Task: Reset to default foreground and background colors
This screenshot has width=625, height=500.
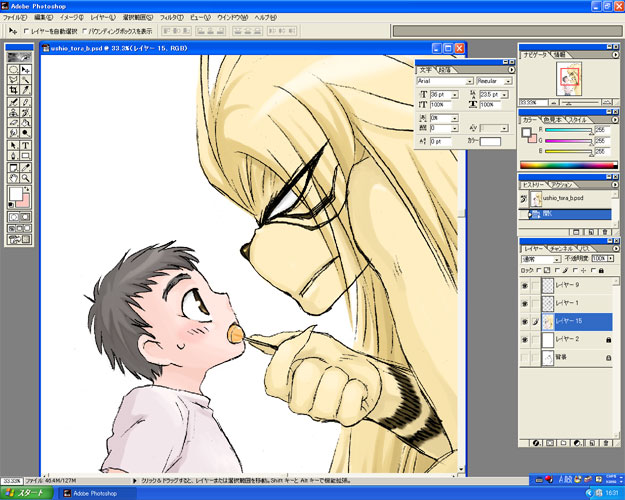Action: 11,205
